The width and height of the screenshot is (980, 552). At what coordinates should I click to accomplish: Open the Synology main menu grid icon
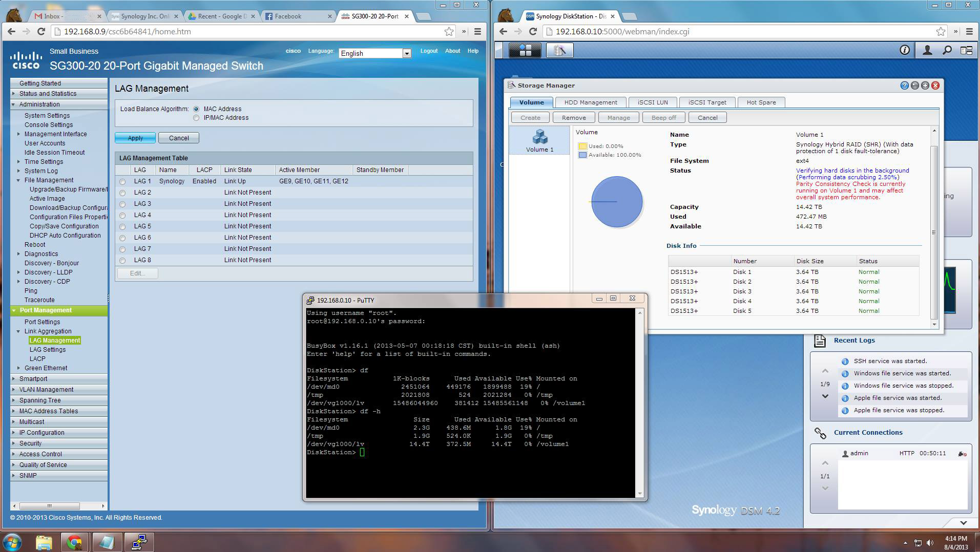[x=525, y=50]
